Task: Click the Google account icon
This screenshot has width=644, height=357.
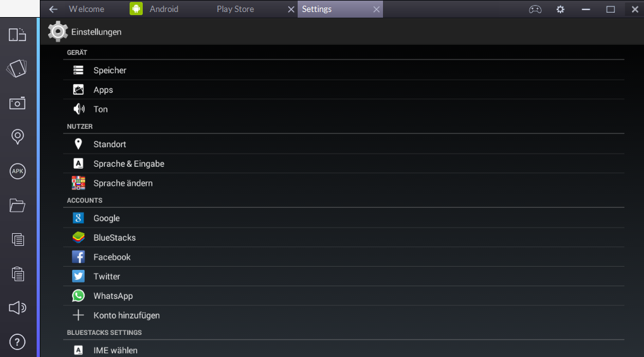Action: point(78,218)
